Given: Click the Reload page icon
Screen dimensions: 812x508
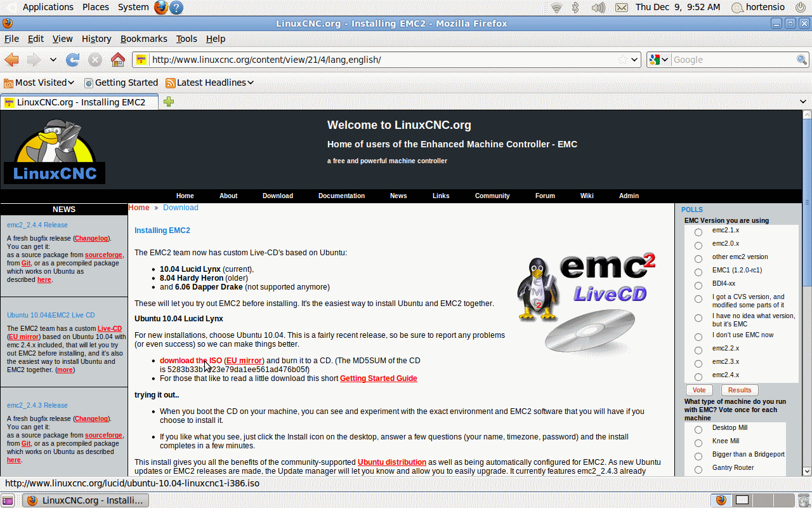Looking at the screenshot, I should coord(73,60).
